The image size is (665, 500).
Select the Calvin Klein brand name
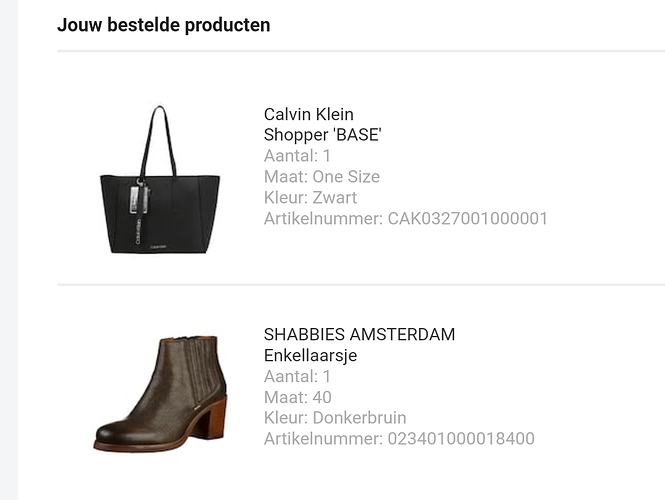(x=308, y=114)
